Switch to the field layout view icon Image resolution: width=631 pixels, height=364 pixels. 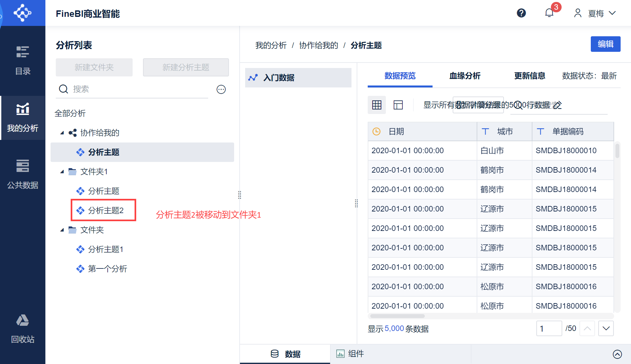point(398,105)
